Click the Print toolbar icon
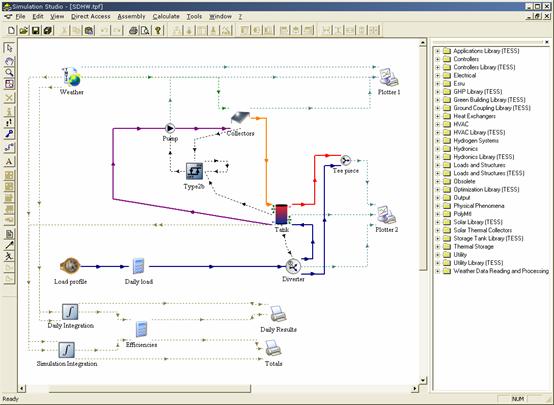 (x=133, y=30)
